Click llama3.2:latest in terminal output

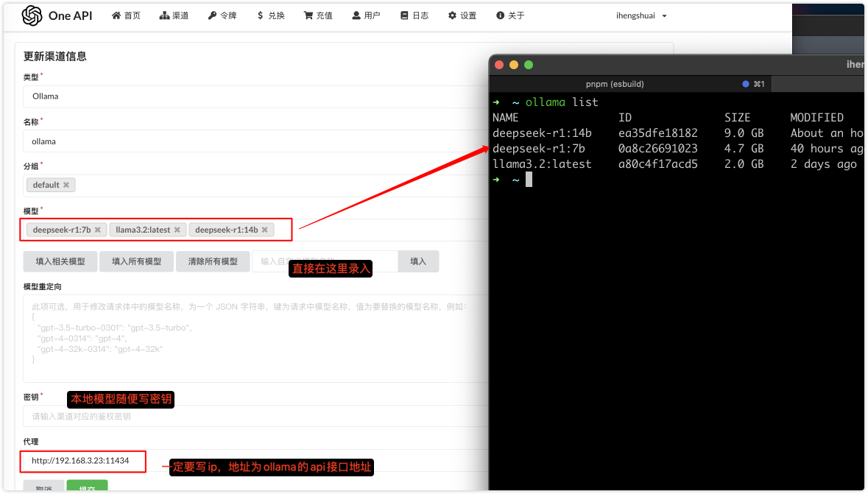click(542, 164)
